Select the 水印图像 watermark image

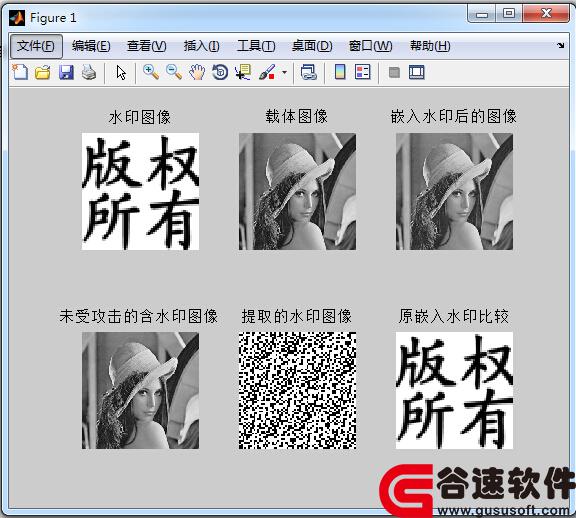coord(140,191)
